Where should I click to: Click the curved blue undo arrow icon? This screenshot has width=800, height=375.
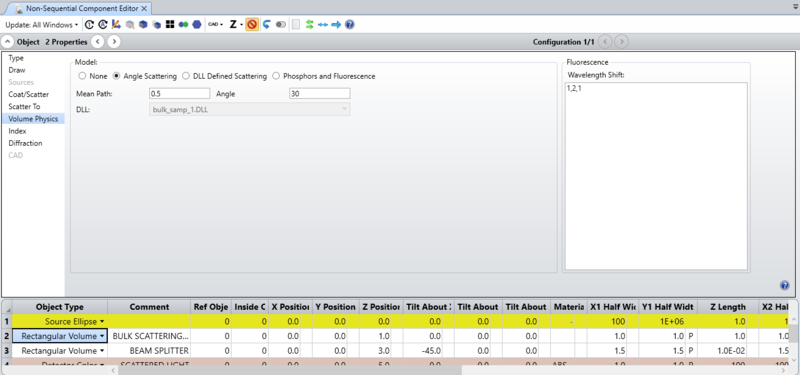[x=266, y=24]
